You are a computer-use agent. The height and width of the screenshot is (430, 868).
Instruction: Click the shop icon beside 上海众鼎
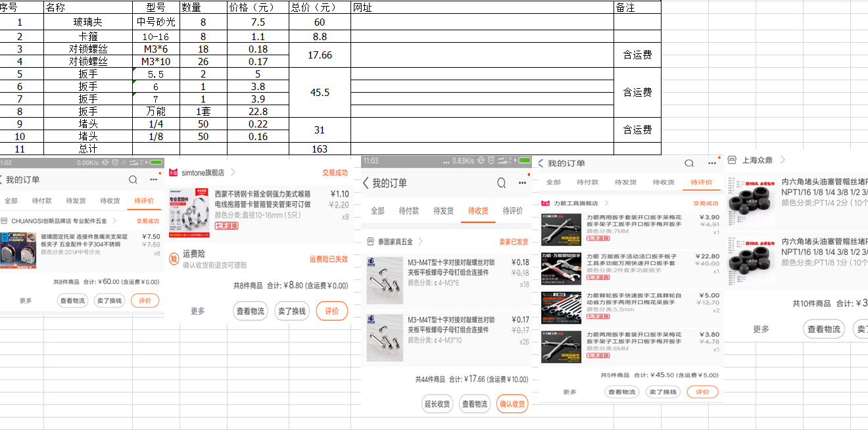(732, 160)
